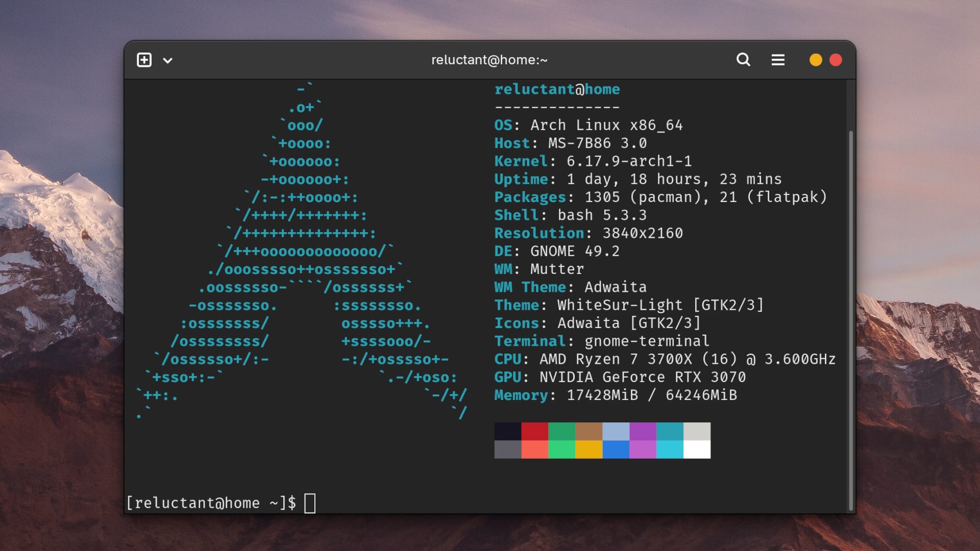Click the reluctant@home:~ window title
This screenshot has height=551, width=980.
pyautogui.click(x=489, y=60)
